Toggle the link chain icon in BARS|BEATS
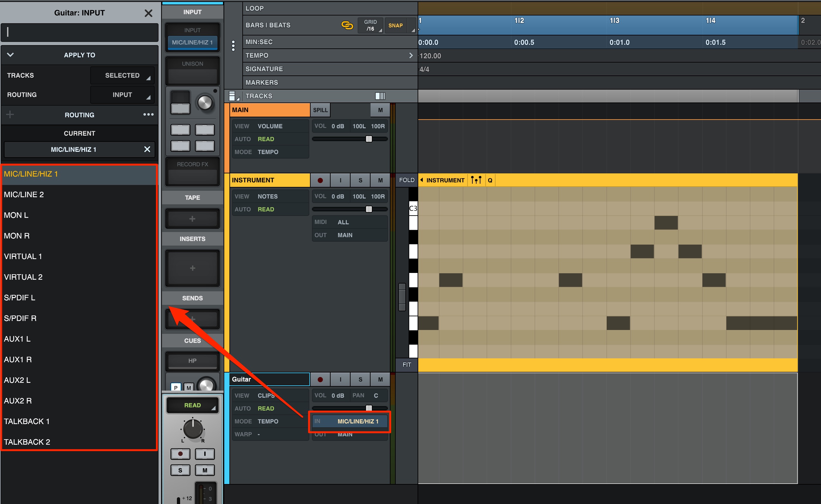 (347, 25)
